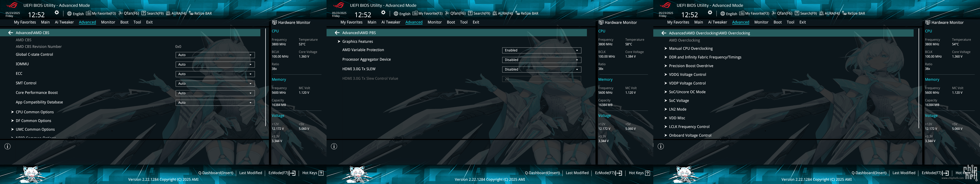Toggle ReSize BAR on the AMD Overclocking screen
Screen dimensions: 980x184
(x=853, y=13)
